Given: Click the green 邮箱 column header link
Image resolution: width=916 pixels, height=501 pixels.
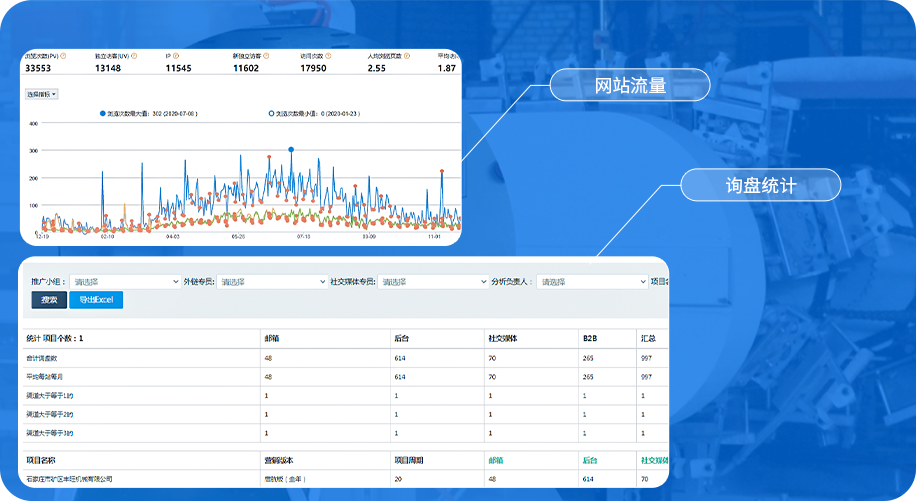Looking at the screenshot, I should click(x=496, y=462).
